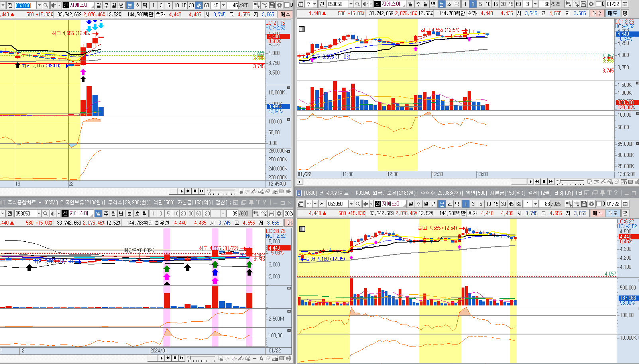This screenshot has width=639, height=364.
Task: Click stop button under top-left chart
Action: tap(195, 192)
